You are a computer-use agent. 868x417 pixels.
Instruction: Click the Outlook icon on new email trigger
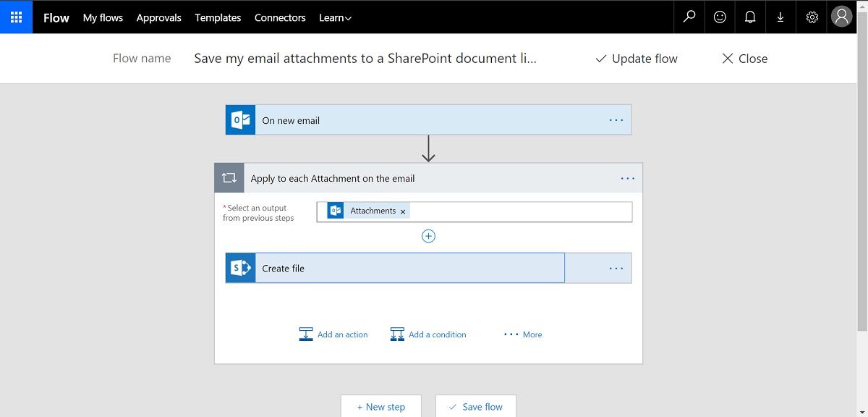coord(240,120)
